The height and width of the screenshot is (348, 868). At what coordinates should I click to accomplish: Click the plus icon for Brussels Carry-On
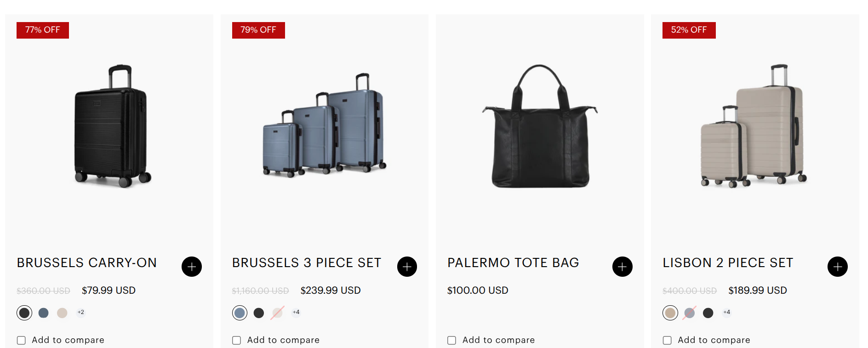192,267
